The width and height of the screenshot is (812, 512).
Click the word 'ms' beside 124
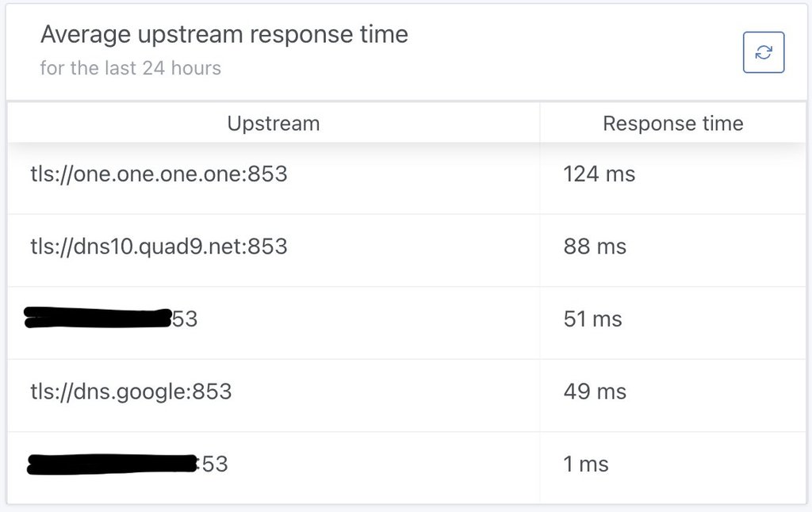tap(620, 174)
